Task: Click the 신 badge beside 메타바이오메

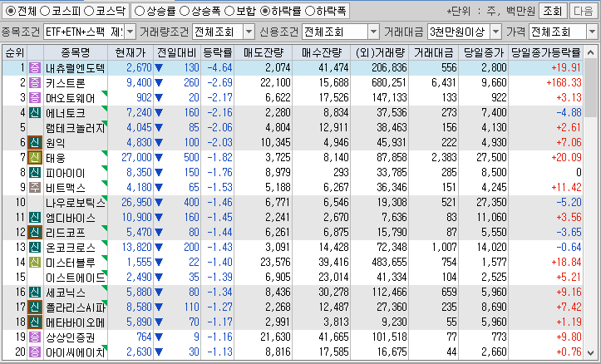Action: [35, 322]
